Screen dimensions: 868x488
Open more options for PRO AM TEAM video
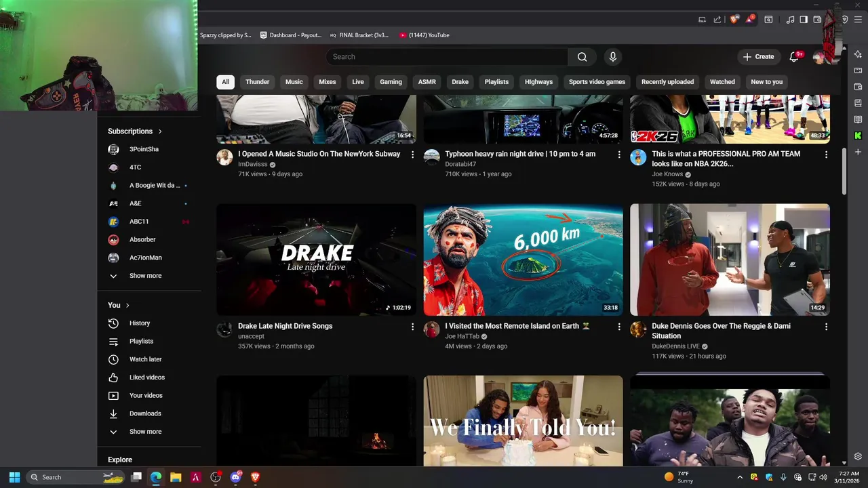[826, 155]
